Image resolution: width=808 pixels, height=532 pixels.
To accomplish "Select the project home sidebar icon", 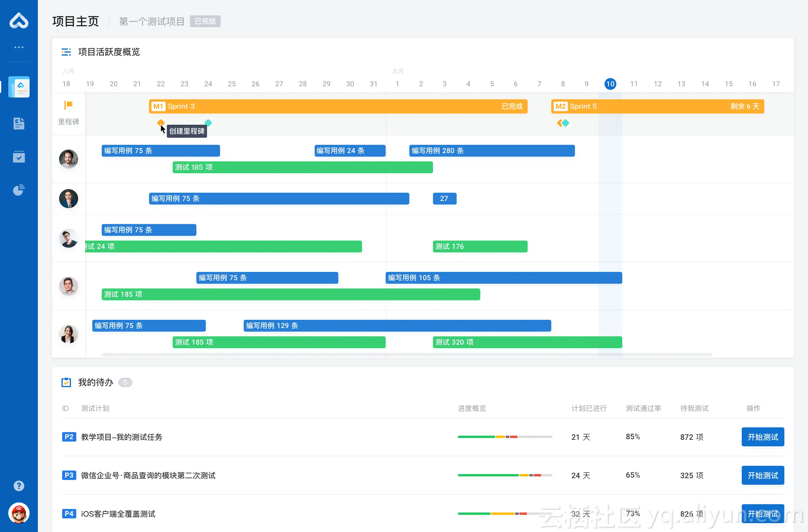I will (19, 87).
